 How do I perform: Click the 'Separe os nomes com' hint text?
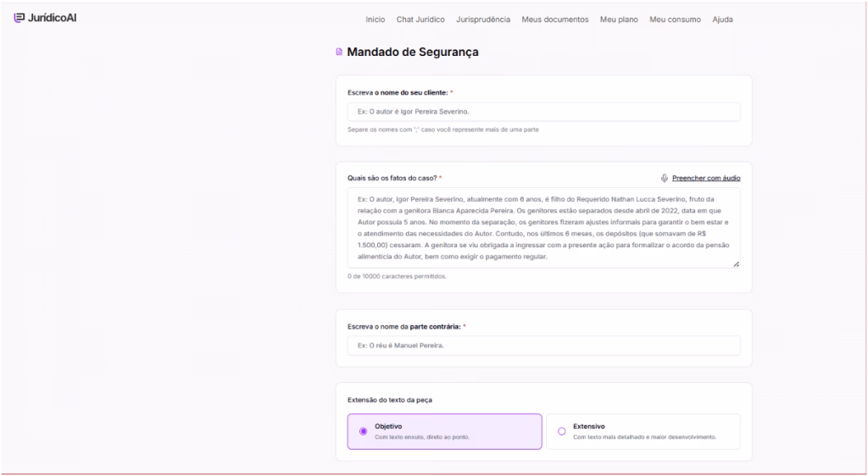point(442,130)
